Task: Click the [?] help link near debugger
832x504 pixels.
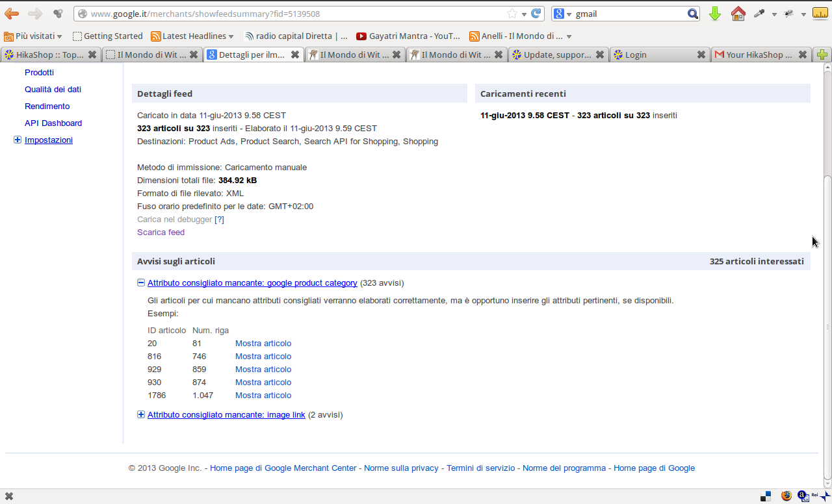Action: tap(219, 219)
